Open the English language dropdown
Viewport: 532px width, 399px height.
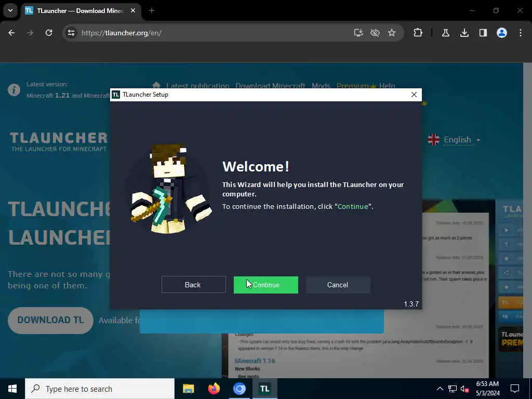point(461,140)
